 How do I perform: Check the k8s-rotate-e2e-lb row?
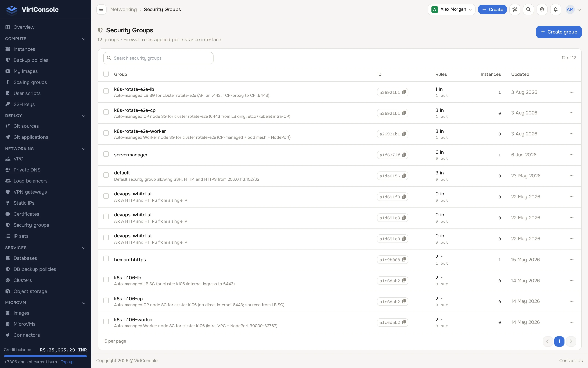click(x=106, y=91)
